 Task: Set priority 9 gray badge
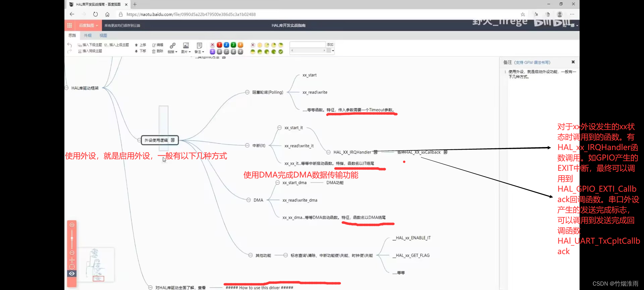240,51
